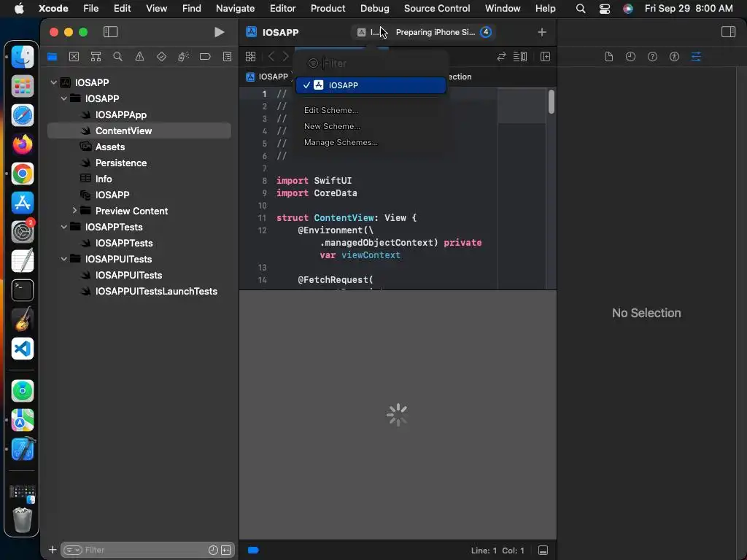This screenshot has height=560, width=747.
Task: Collapse the IOSAPP project root
Action: point(54,82)
